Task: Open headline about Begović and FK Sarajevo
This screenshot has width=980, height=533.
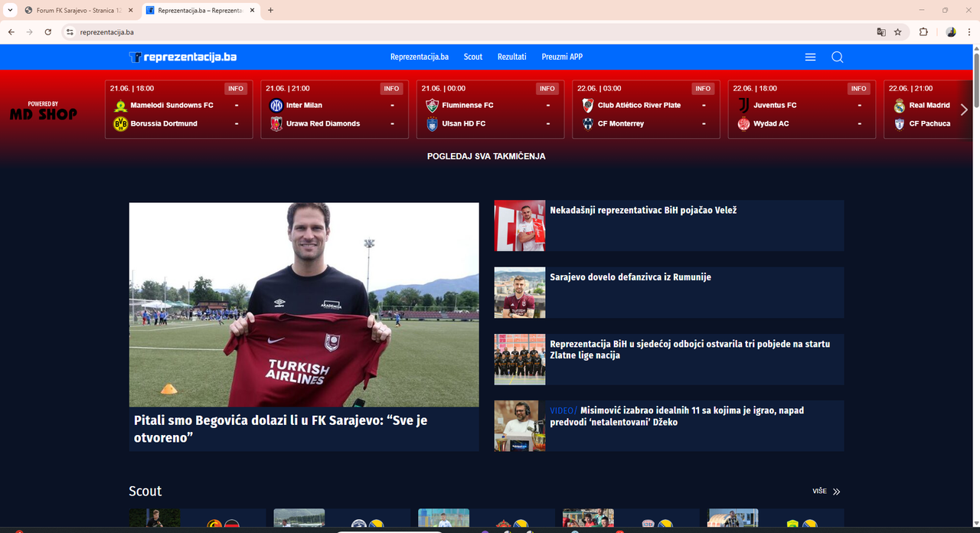Action: [281, 429]
